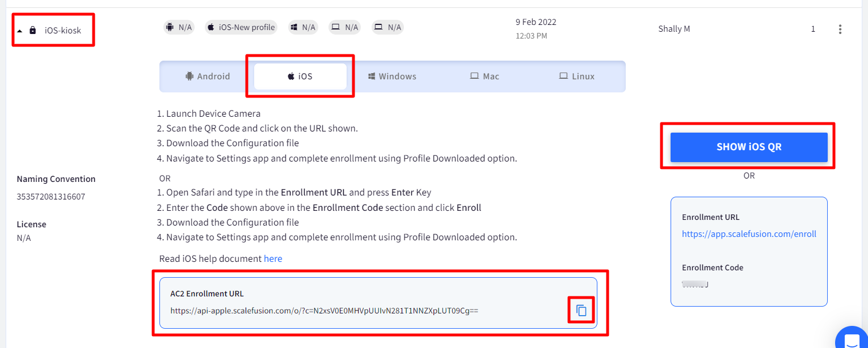Open the app.scalefusion.com/enroll link

coord(749,234)
